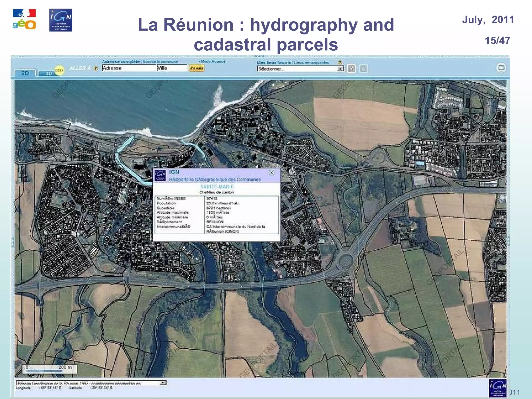Click the CA Intercommunale du Nord value
The height and width of the screenshot is (399, 532).
tap(236, 229)
